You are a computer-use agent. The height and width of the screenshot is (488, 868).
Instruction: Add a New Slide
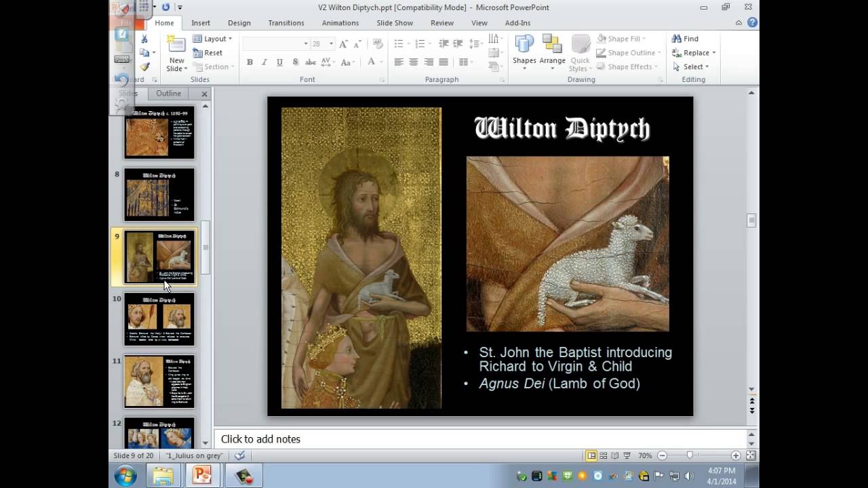tap(176, 54)
